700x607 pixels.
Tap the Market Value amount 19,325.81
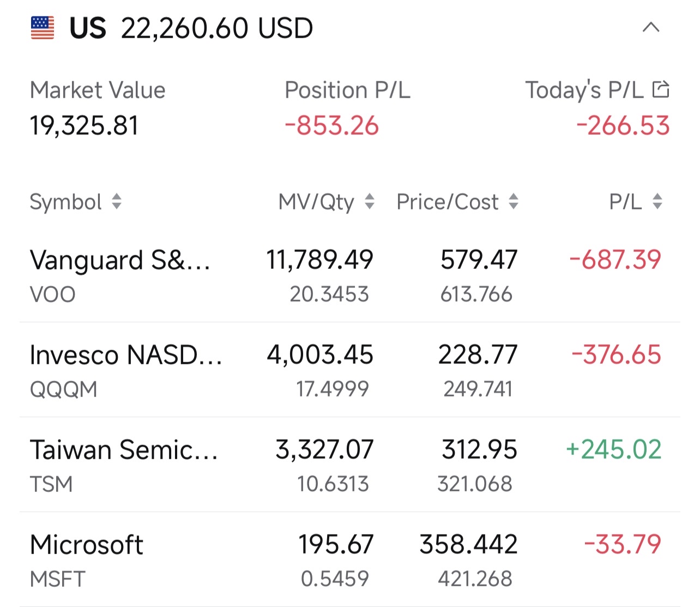click(x=85, y=125)
